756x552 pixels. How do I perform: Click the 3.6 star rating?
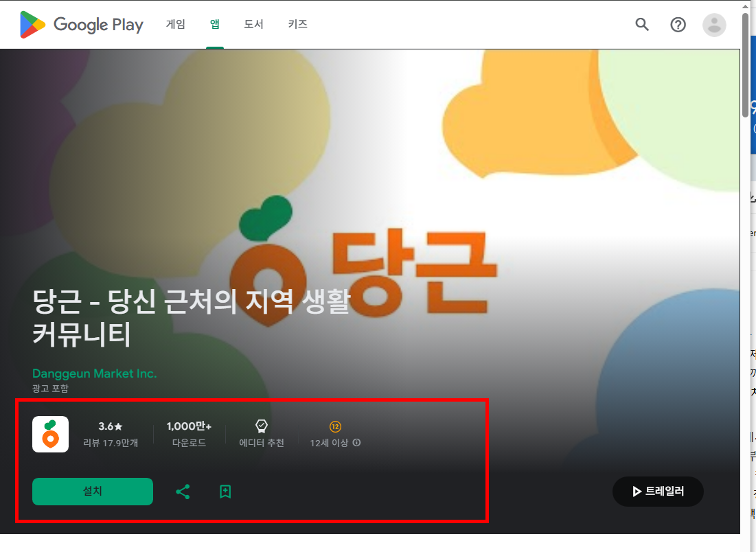(111, 426)
